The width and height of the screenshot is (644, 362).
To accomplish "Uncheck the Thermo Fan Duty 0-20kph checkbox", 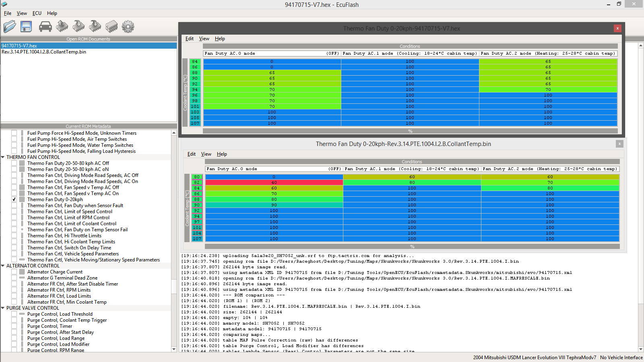I will tap(14, 200).
